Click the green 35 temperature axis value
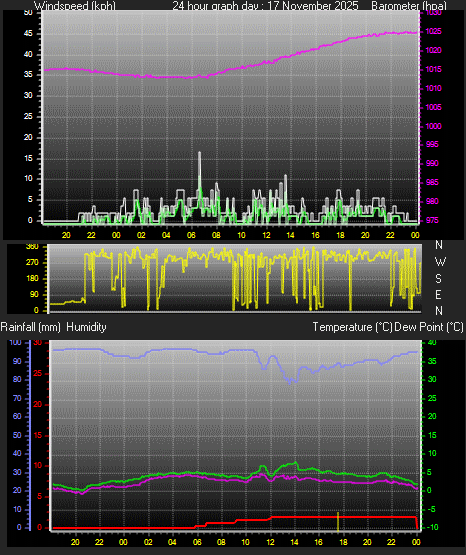 (432, 361)
